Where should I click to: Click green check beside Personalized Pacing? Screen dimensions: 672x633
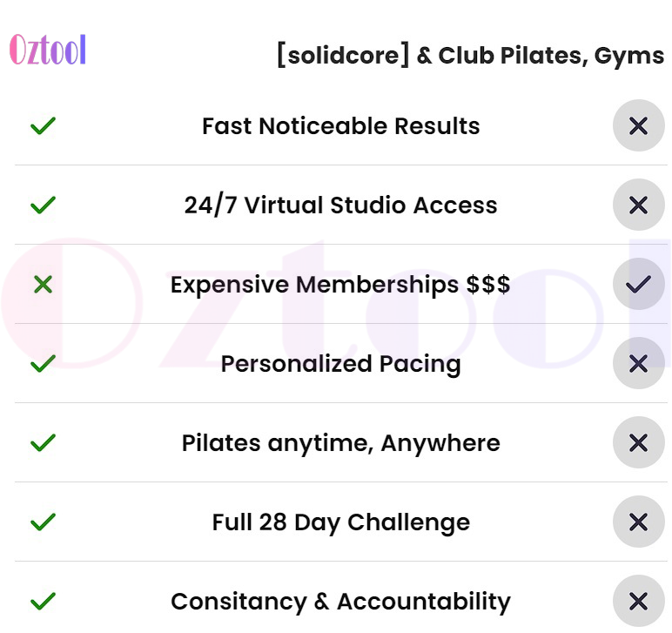(43, 363)
